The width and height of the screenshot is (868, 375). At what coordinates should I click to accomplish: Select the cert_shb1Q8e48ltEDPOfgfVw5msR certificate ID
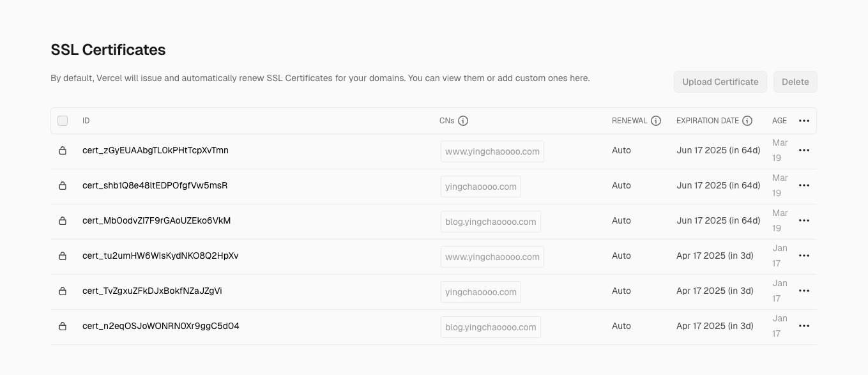(x=155, y=185)
